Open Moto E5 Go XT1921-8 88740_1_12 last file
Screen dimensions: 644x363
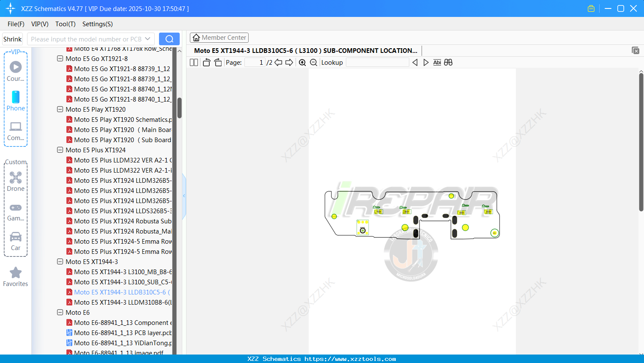coord(119,99)
